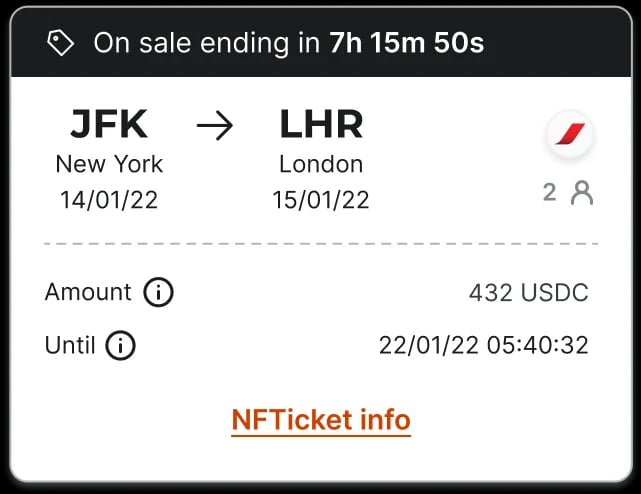This screenshot has width=641, height=494.
Task: Click the sale countdown timer 7h 15m 50s
Action: 407,43
